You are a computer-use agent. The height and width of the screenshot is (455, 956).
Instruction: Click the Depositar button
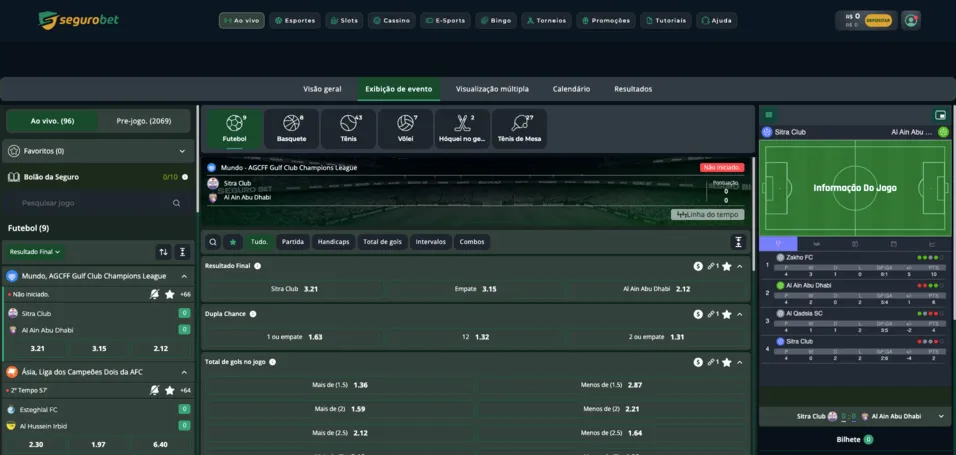878,20
